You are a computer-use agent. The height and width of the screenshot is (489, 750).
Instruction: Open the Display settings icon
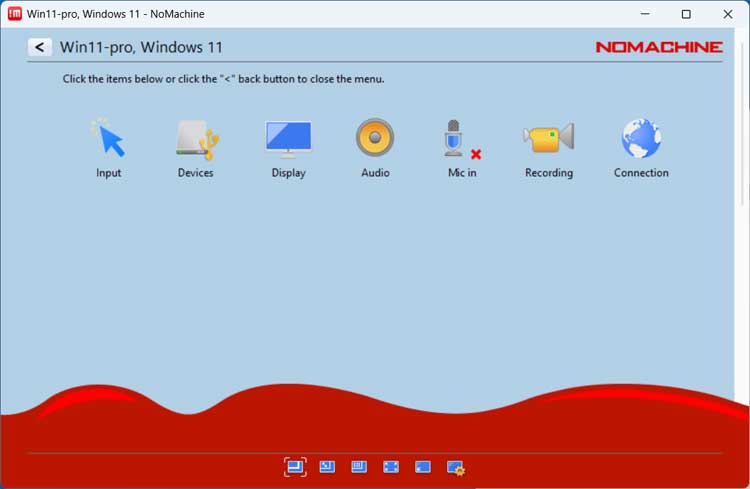(288, 147)
